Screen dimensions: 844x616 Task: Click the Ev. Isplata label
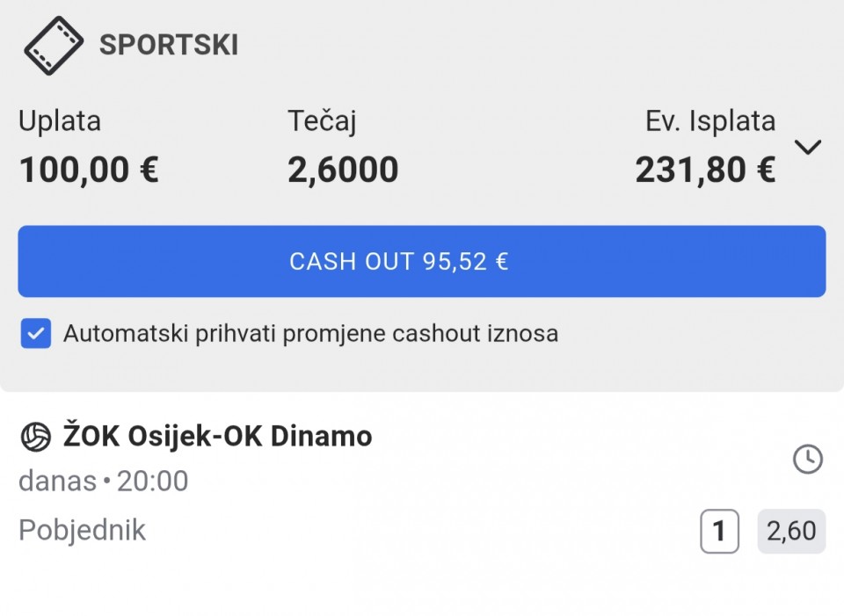(x=710, y=121)
